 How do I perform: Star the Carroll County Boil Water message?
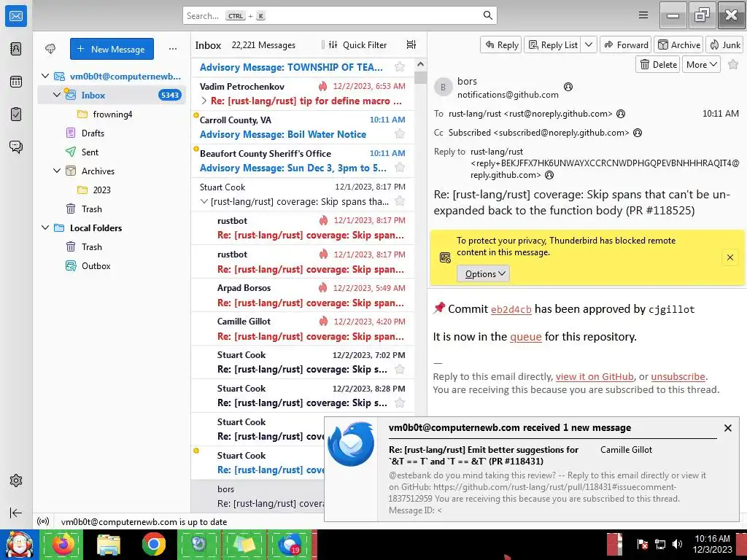click(x=400, y=134)
